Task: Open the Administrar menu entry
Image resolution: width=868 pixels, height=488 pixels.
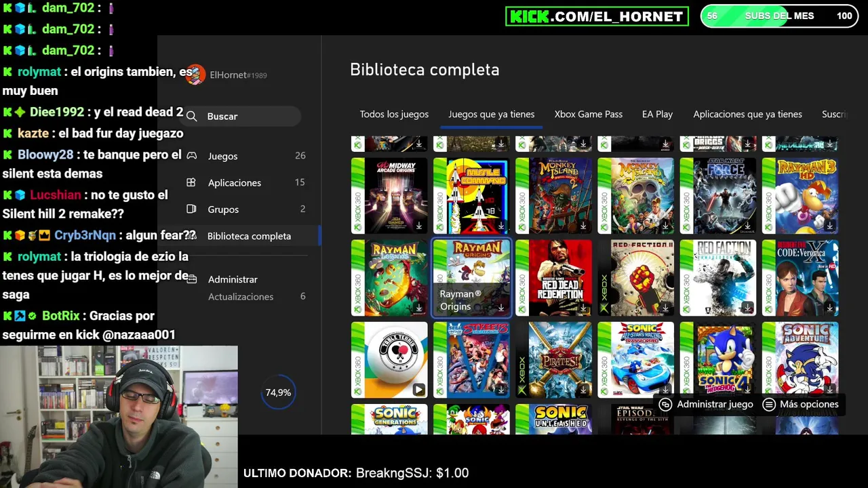Action: click(233, 279)
